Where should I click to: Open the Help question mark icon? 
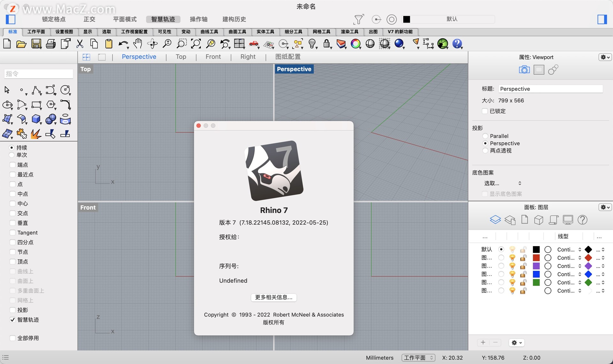click(457, 44)
